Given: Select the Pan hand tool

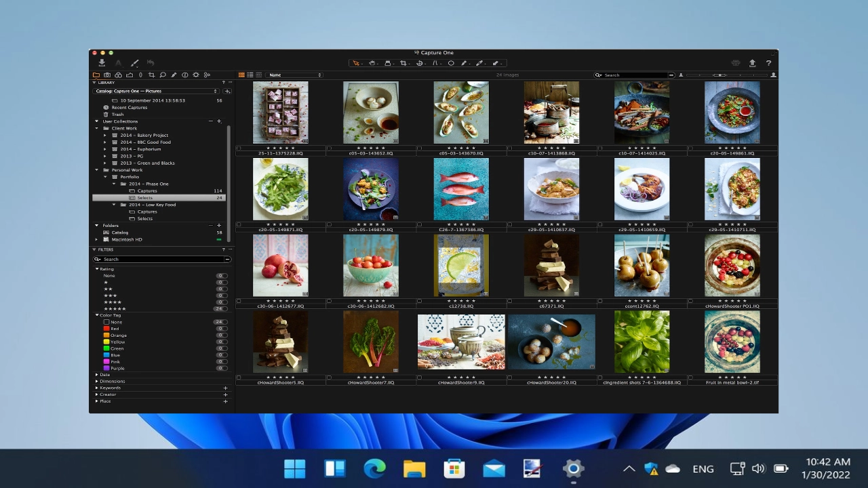Looking at the screenshot, I should (x=372, y=63).
